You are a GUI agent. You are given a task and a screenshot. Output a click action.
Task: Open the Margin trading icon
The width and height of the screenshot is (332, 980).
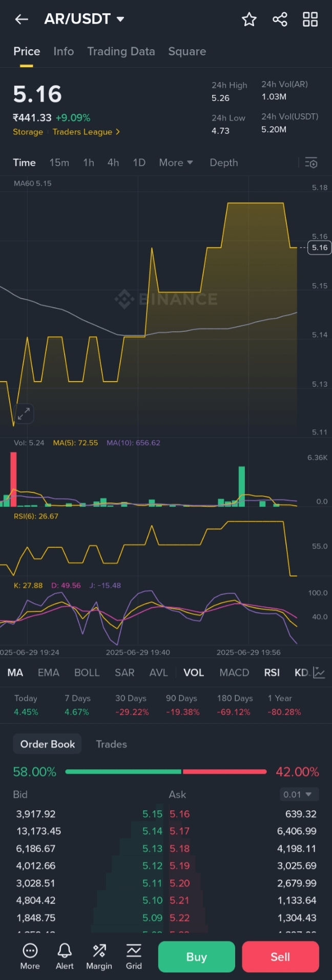(99, 956)
